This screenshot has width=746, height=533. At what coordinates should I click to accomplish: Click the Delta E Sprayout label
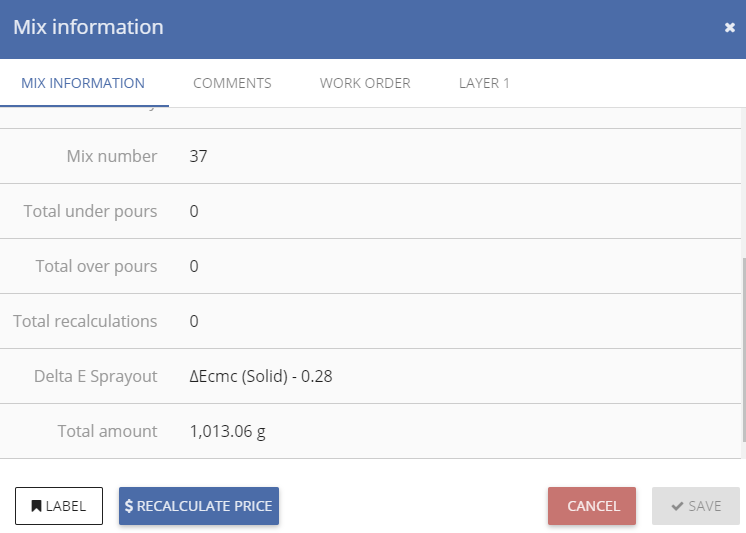click(x=96, y=376)
